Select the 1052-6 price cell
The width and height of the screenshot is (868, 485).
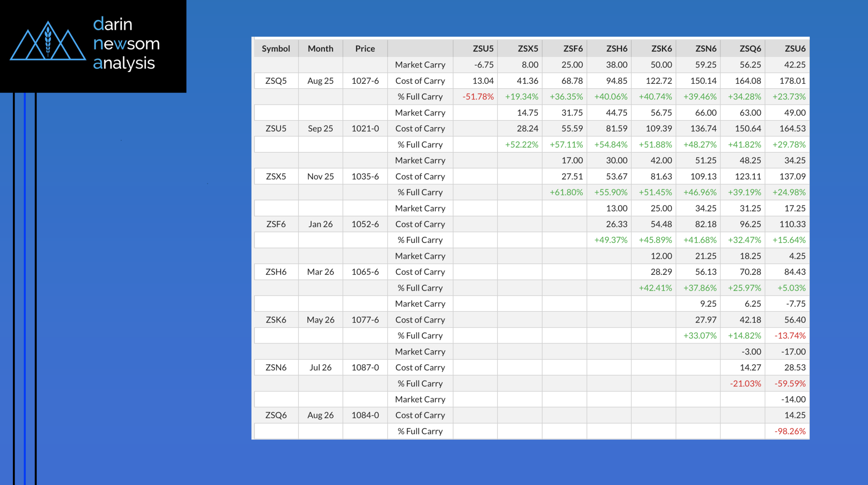(x=365, y=224)
